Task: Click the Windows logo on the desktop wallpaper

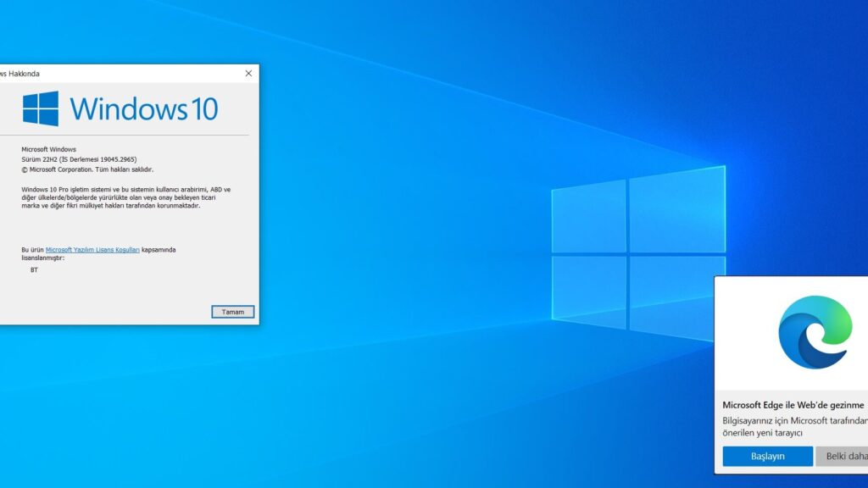Action: 638,245
